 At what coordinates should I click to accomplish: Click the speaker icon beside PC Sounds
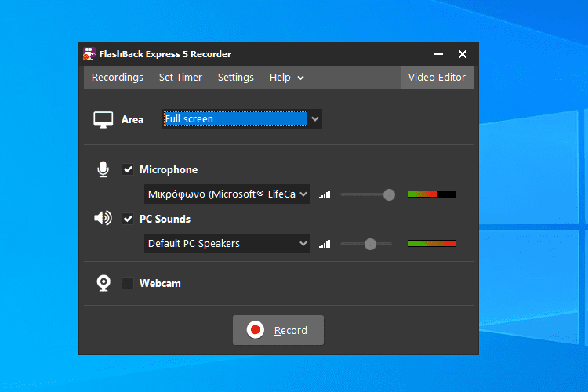point(103,218)
